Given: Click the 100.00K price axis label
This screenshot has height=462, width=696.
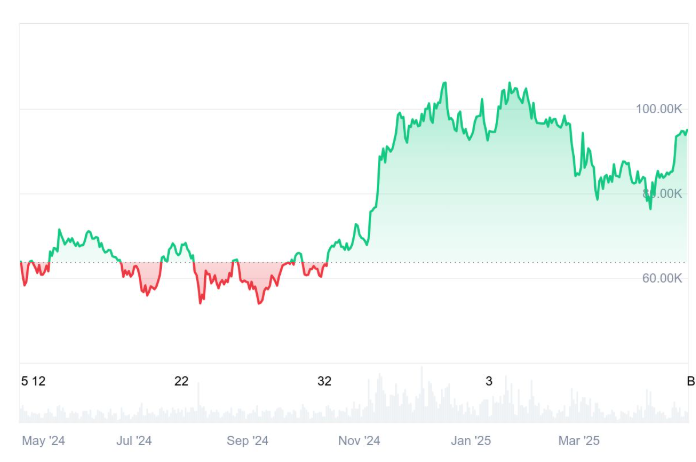Looking at the screenshot, I should coord(659,108).
